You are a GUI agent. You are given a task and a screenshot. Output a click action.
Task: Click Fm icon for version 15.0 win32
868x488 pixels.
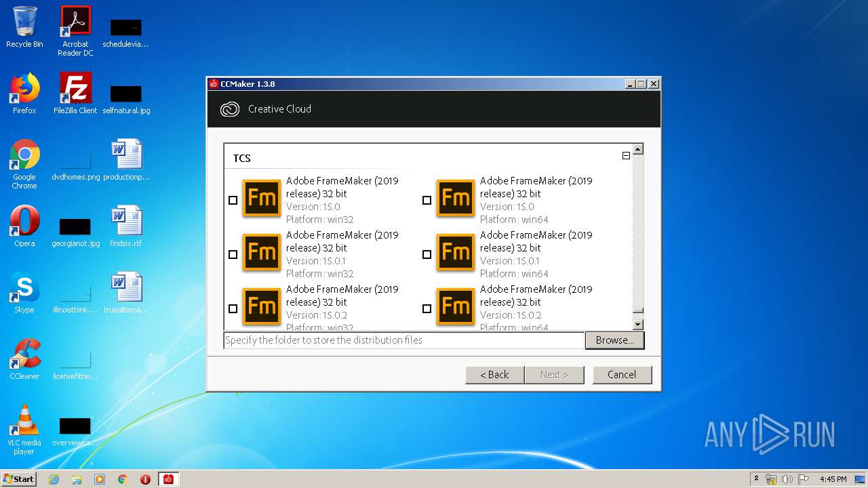click(x=262, y=198)
